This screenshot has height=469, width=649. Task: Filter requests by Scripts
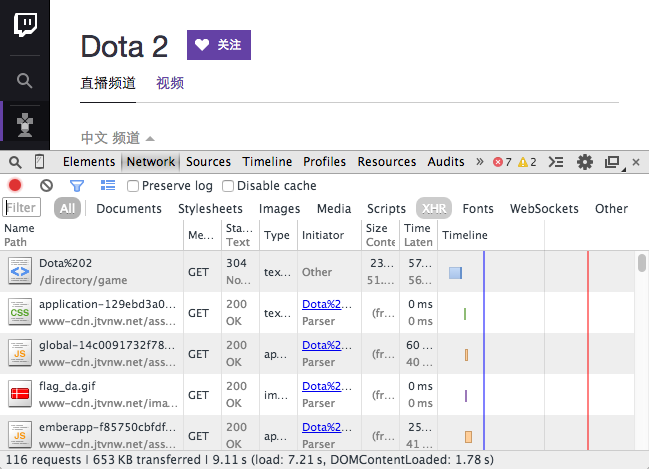coord(386,209)
